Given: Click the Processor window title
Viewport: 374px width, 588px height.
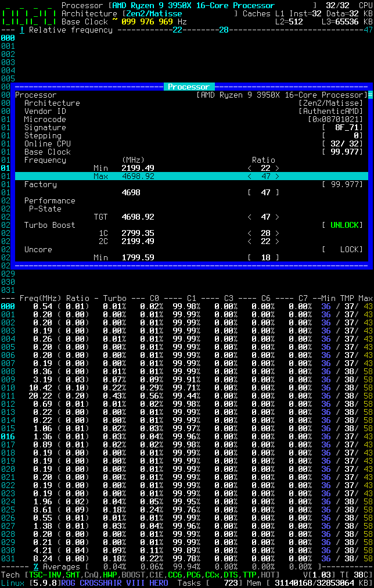Looking at the screenshot, I should click(x=189, y=87).
